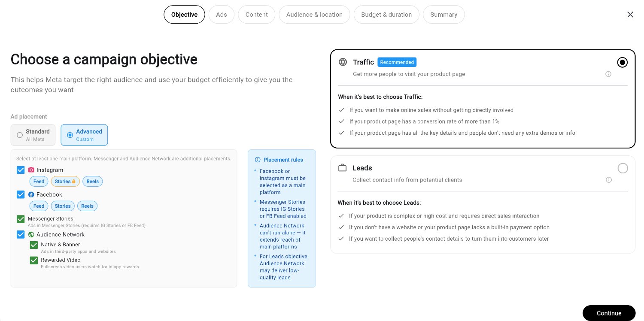
Task: Uncheck the Rewarded Video checkbox
Action: (34, 260)
